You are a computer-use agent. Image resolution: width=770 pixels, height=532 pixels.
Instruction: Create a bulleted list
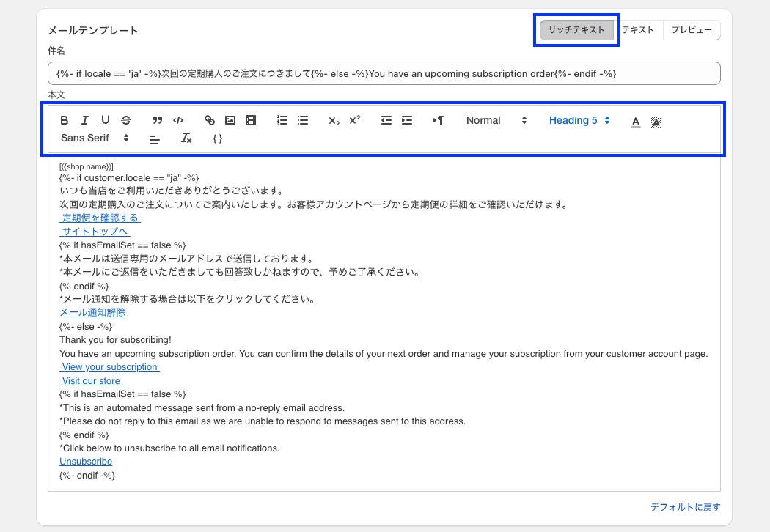303,120
